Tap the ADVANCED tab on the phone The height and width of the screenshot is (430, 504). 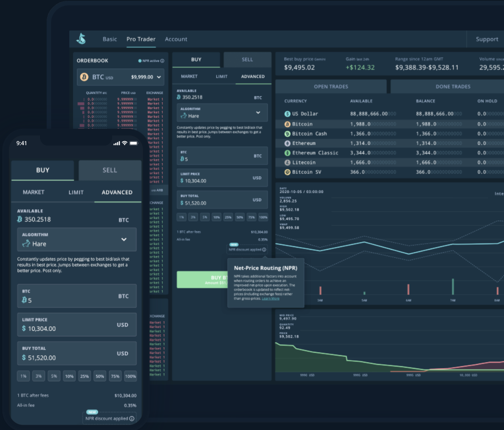point(117,192)
